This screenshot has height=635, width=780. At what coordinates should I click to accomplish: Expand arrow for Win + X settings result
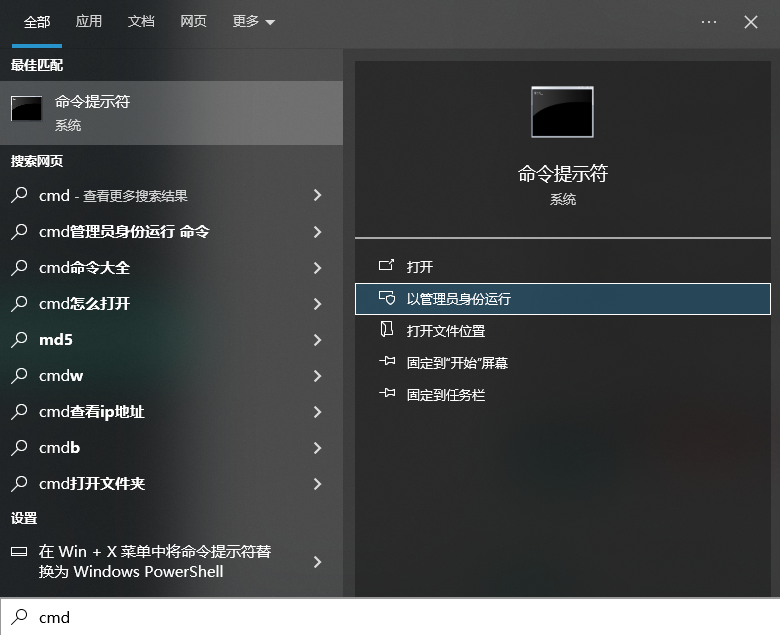pos(317,562)
